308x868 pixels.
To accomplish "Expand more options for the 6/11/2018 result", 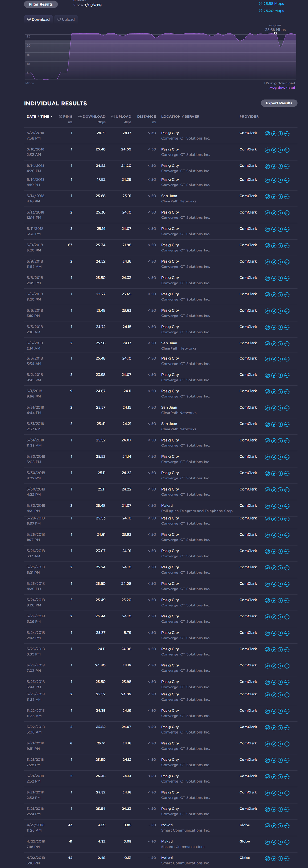I will [287, 230].
